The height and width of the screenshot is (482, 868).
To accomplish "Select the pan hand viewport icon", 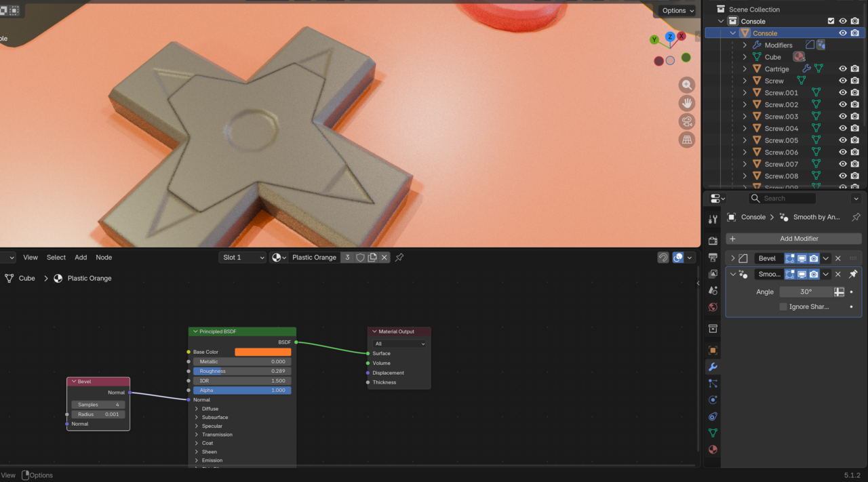I will point(687,103).
